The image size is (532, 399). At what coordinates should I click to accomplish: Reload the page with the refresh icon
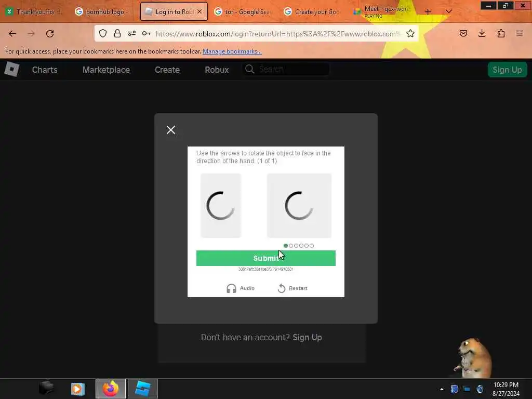[x=50, y=34]
